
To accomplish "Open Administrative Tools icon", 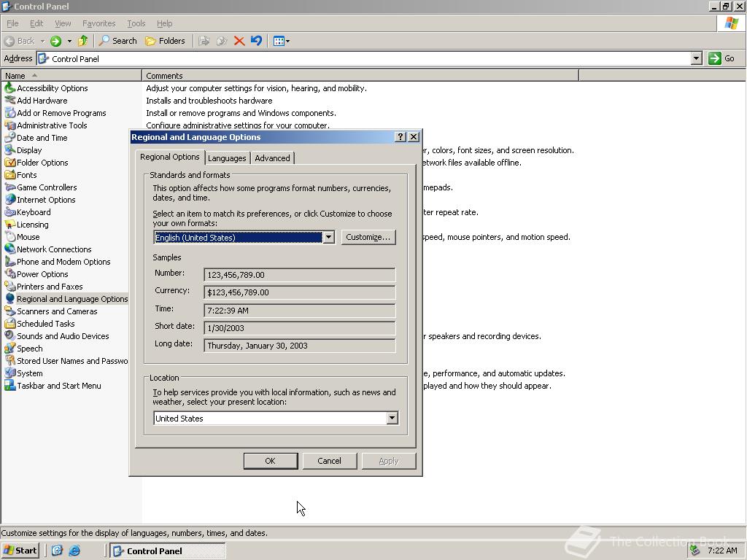I will tap(9, 125).
